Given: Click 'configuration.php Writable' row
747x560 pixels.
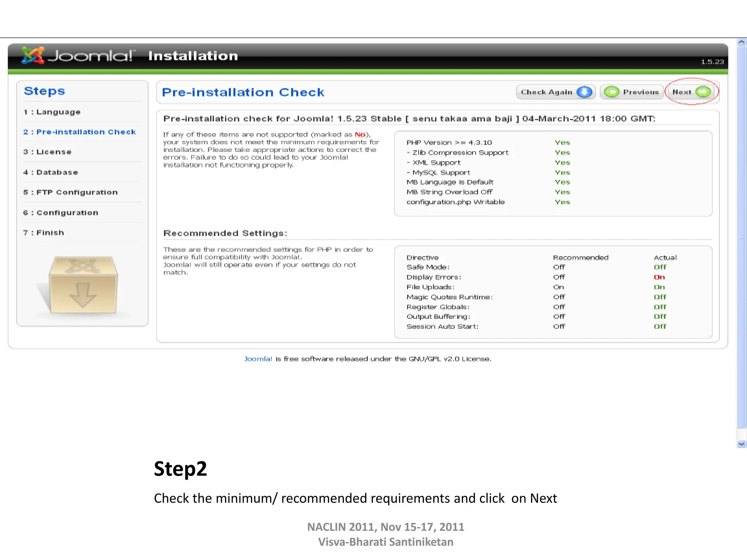Looking at the screenshot, I should [x=488, y=202].
